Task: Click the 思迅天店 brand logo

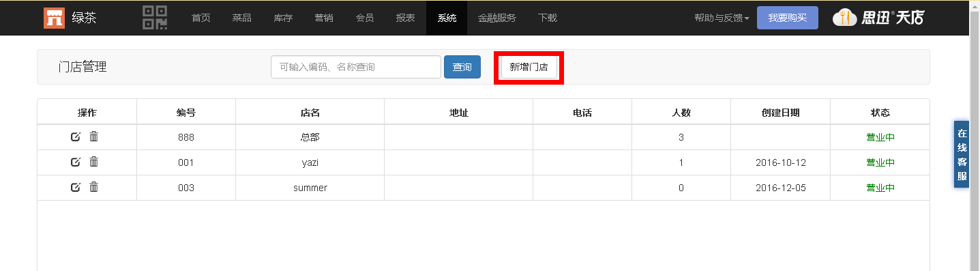Action: [x=878, y=18]
